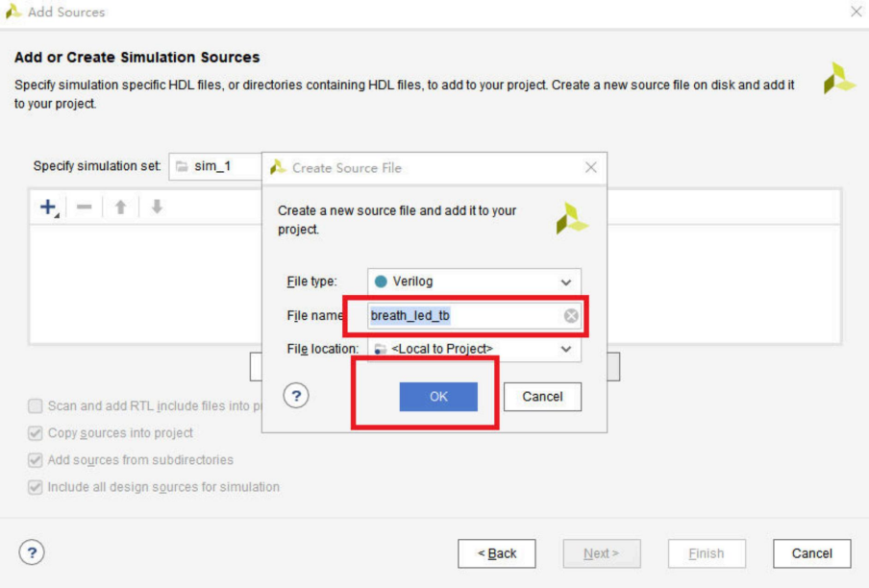The width and height of the screenshot is (869, 588).
Task: Close the Create Source File dialog
Action: (591, 167)
